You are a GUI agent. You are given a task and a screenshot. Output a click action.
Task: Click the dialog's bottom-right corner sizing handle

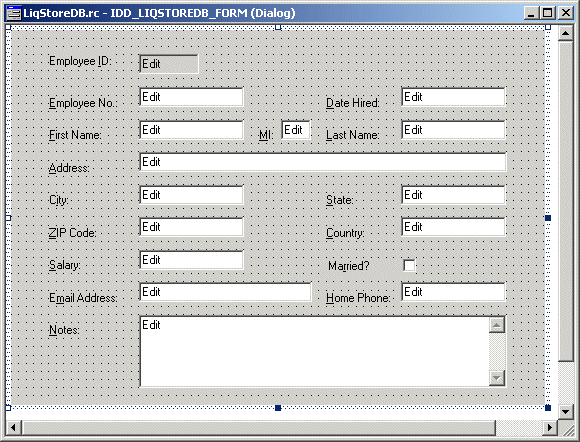coord(548,408)
